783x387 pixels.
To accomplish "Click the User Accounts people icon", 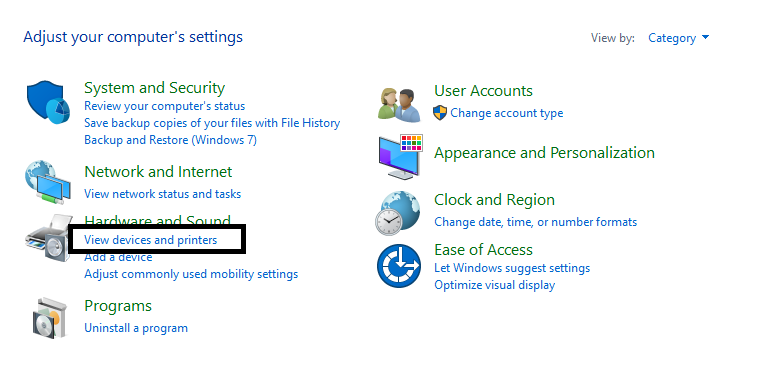I will click(399, 105).
